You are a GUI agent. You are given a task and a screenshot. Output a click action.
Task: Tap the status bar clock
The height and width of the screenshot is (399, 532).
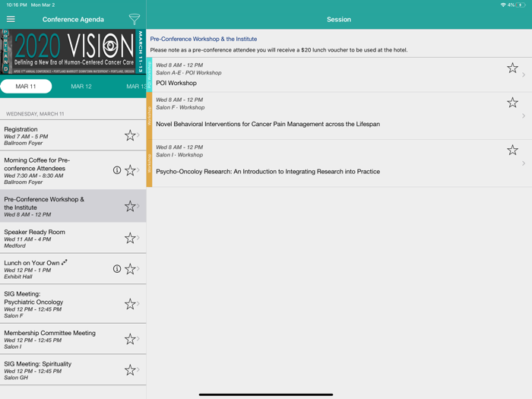tap(16, 5)
